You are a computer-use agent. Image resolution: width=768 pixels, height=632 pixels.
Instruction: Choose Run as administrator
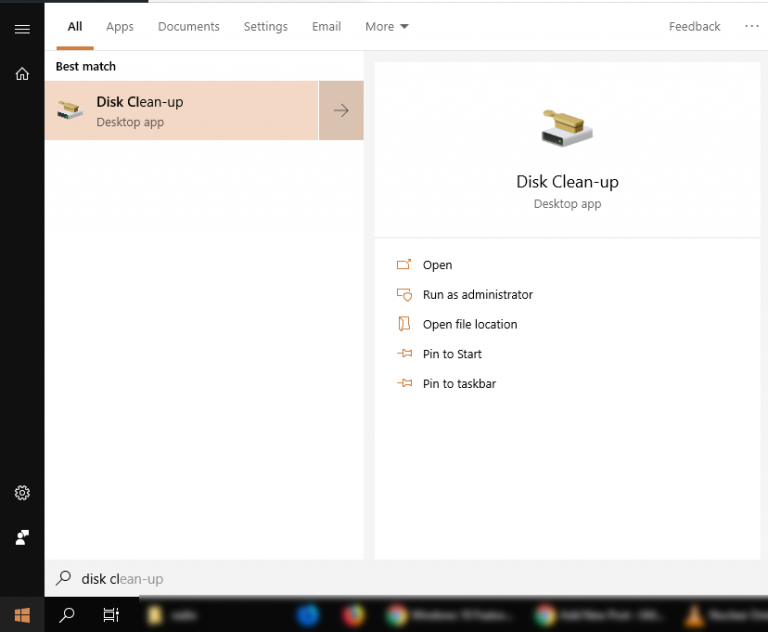(x=478, y=294)
